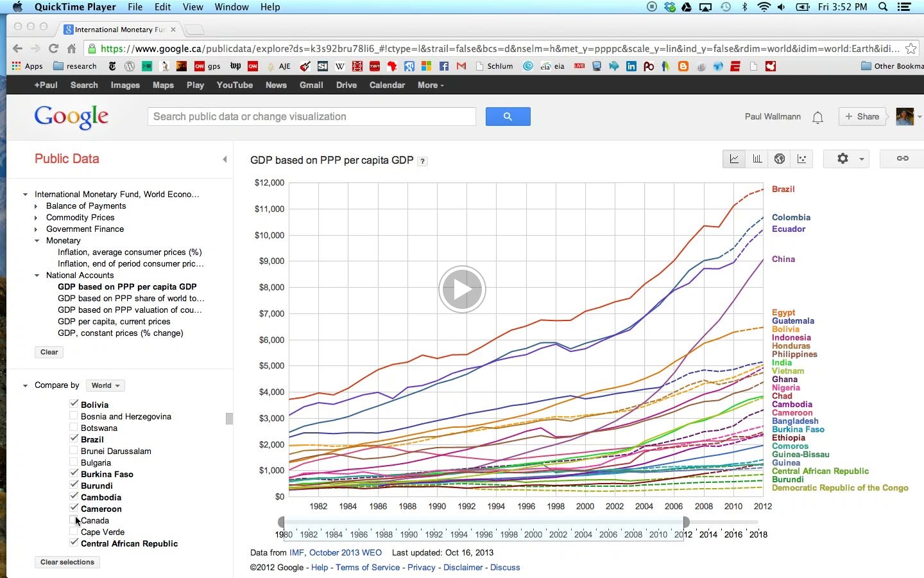The width and height of the screenshot is (924, 578).
Task: Click the right handle of the year slider
Action: [x=686, y=522]
